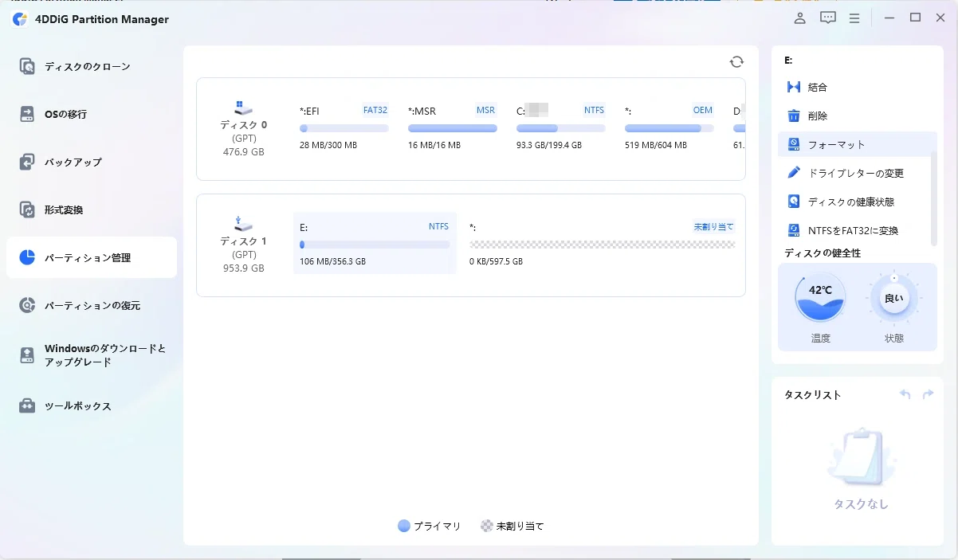Viewport: 958px width, 560px height.
Task: Select パーティション管理 in the sidebar
Action: [92, 257]
